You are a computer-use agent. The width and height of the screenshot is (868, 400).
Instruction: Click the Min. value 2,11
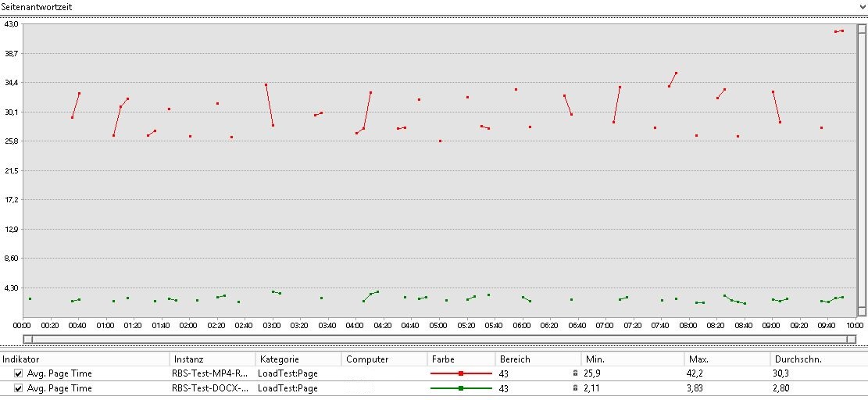tap(591, 388)
